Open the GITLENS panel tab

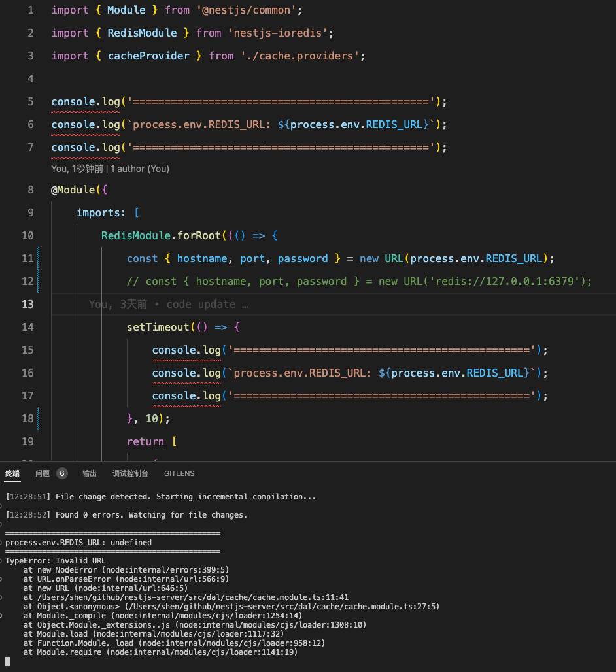point(179,473)
